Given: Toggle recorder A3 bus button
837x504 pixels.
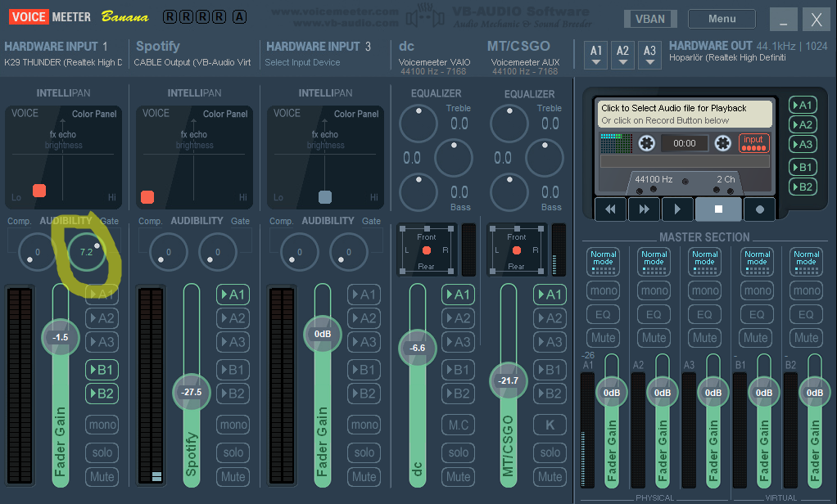Looking at the screenshot, I should click(803, 145).
